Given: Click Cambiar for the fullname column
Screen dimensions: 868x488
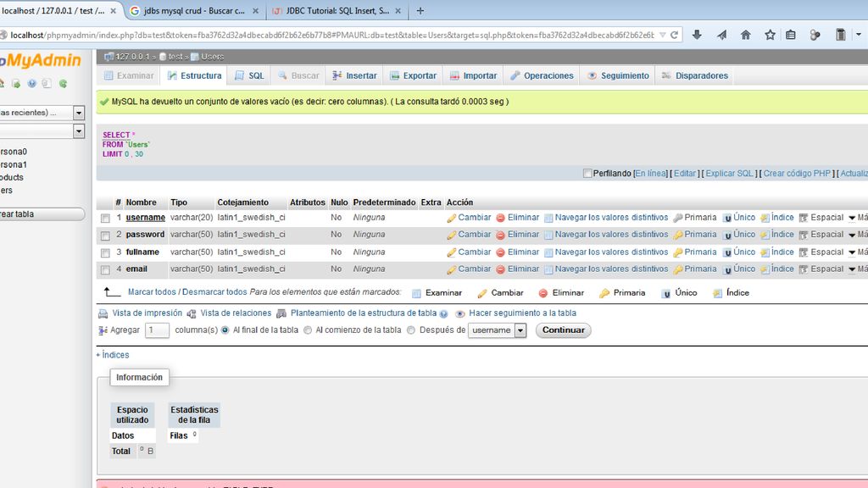Looking at the screenshot, I should click(x=469, y=252).
